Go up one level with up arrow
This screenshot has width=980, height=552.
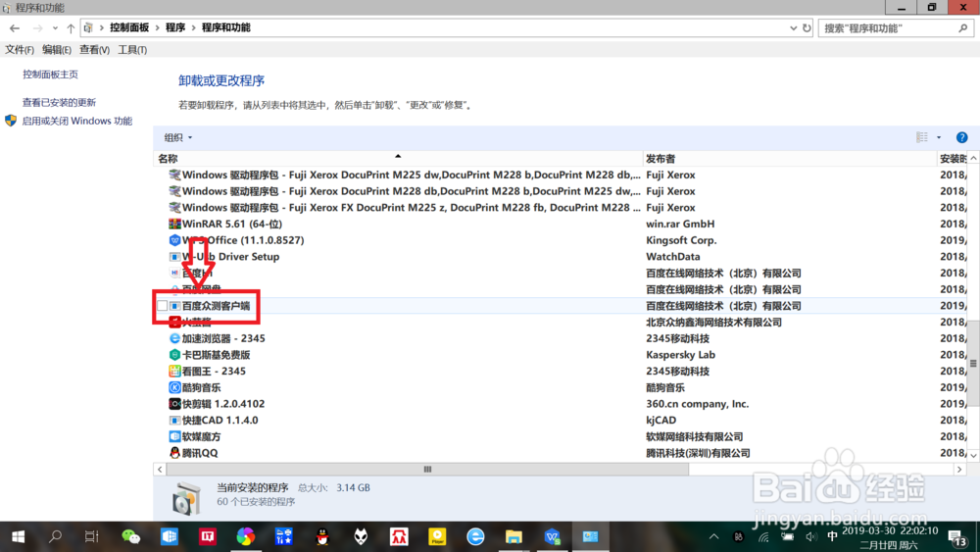71,28
